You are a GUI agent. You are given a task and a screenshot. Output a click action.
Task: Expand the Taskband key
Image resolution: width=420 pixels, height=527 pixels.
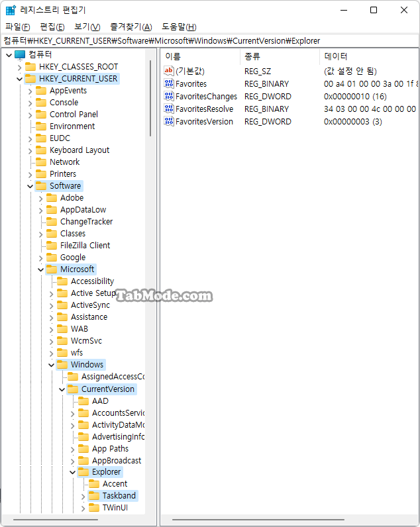click(x=83, y=497)
